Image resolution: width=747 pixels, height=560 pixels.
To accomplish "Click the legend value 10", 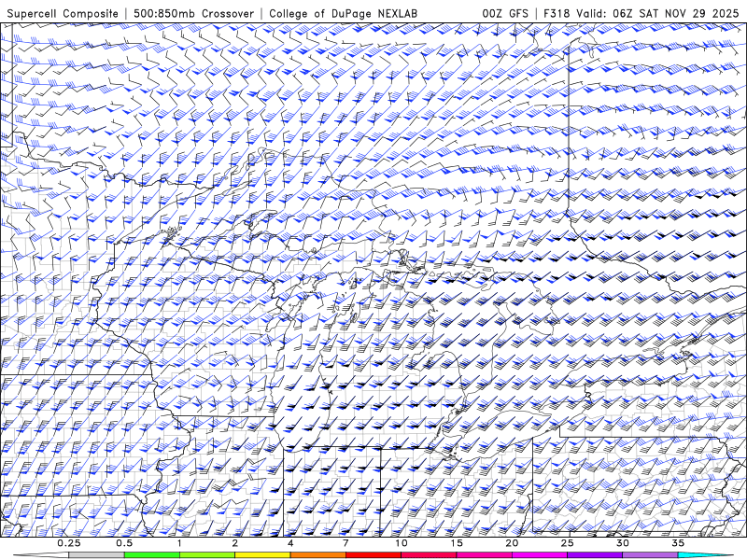I will click(x=402, y=543).
